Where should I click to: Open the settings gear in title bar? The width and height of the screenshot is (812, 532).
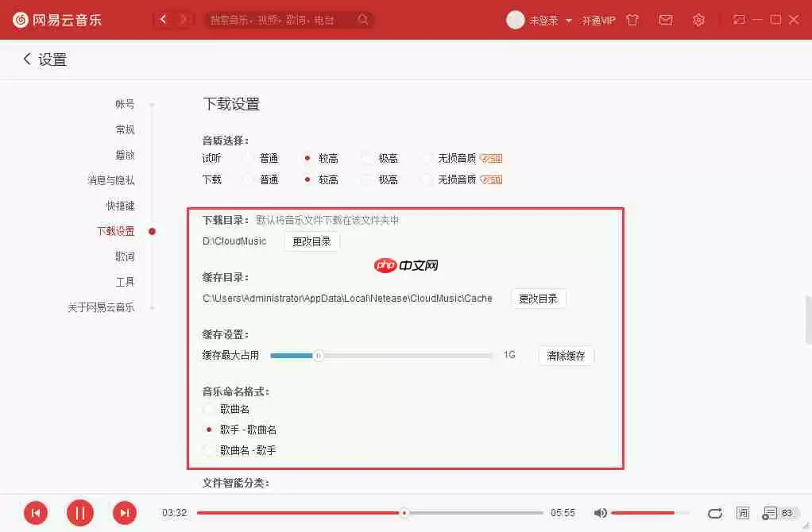(x=698, y=20)
